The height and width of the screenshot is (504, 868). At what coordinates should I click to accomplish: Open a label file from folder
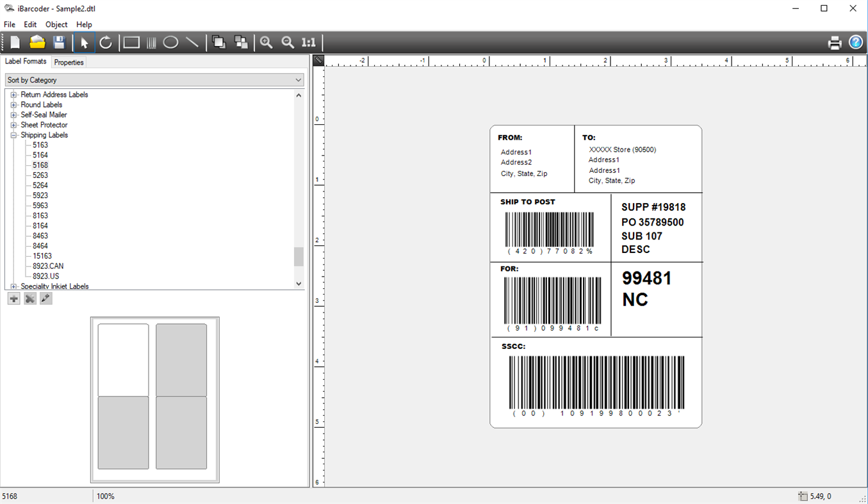pos(37,43)
